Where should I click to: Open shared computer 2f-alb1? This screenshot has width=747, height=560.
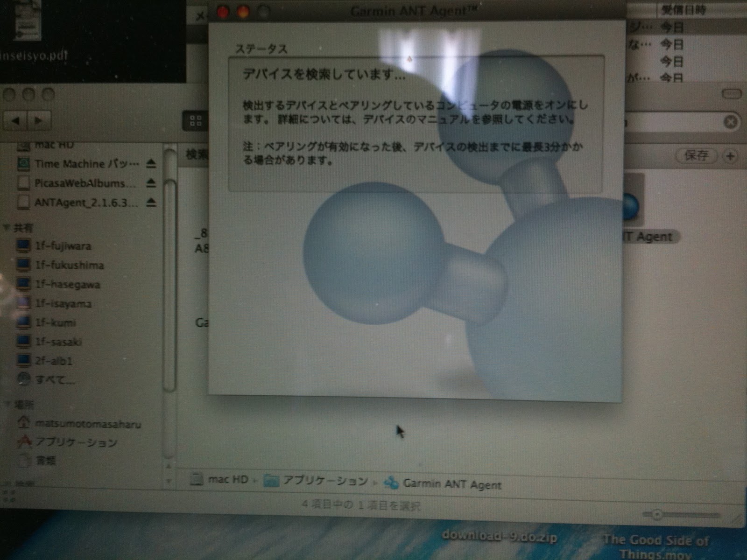pos(44,361)
